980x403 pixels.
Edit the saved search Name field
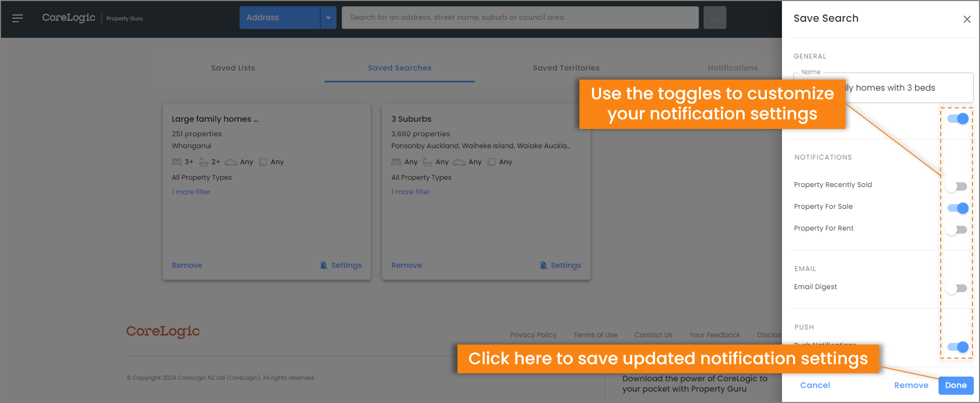[883, 88]
